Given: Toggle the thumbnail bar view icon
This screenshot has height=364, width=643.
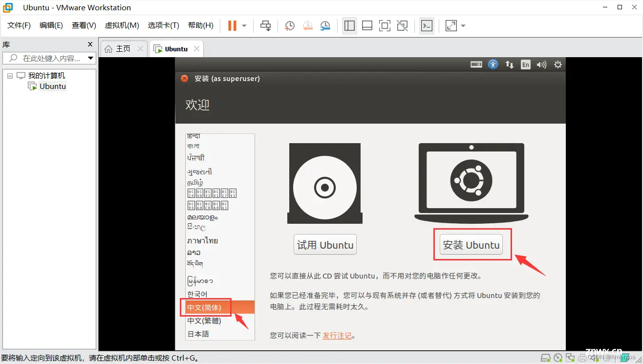Looking at the screenshot, I should [x=367, y=25].
